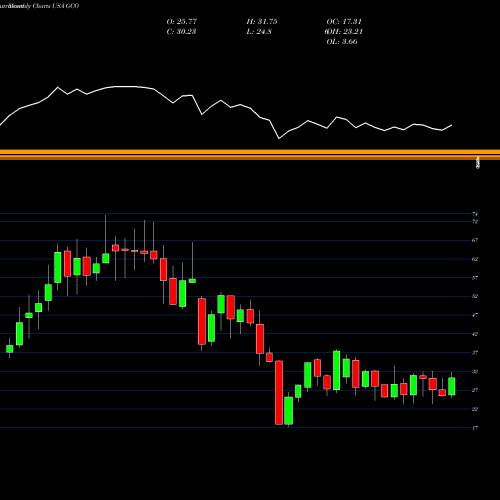
Task: Click the price axis label 74
Action: pos(475,214)
